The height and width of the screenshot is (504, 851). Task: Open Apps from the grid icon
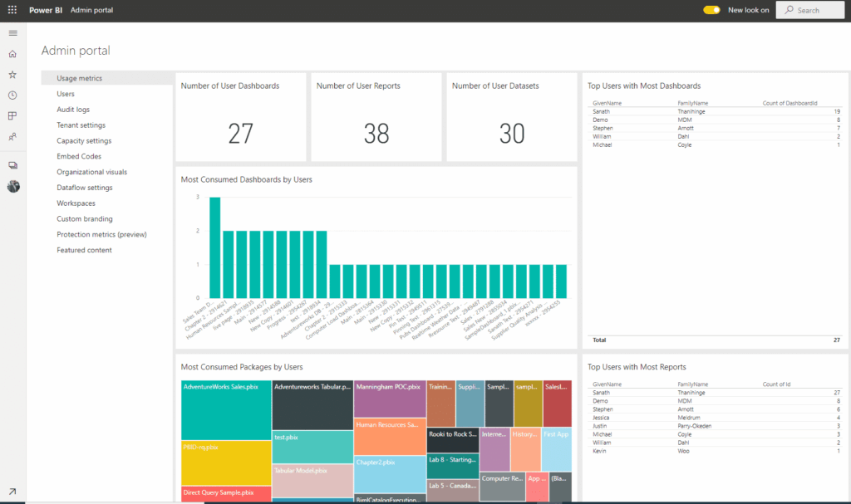12,115
